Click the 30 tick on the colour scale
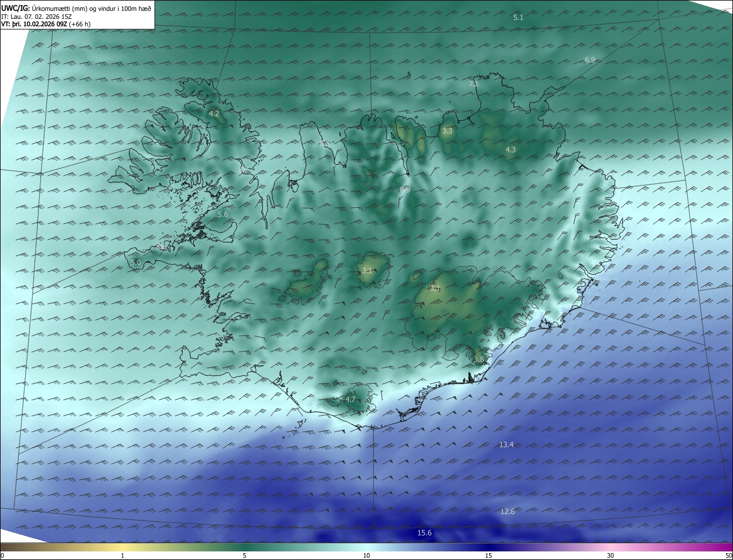 point(610,555)
